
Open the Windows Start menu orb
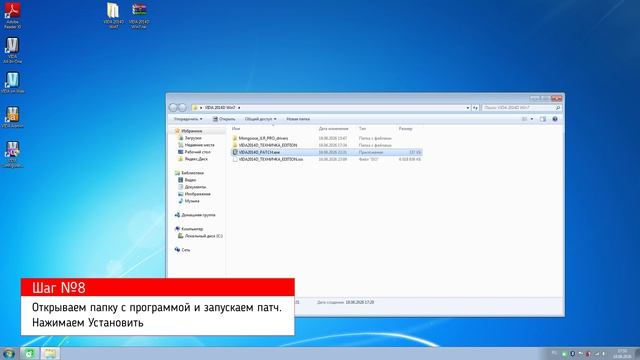click(x=8, y=353)
